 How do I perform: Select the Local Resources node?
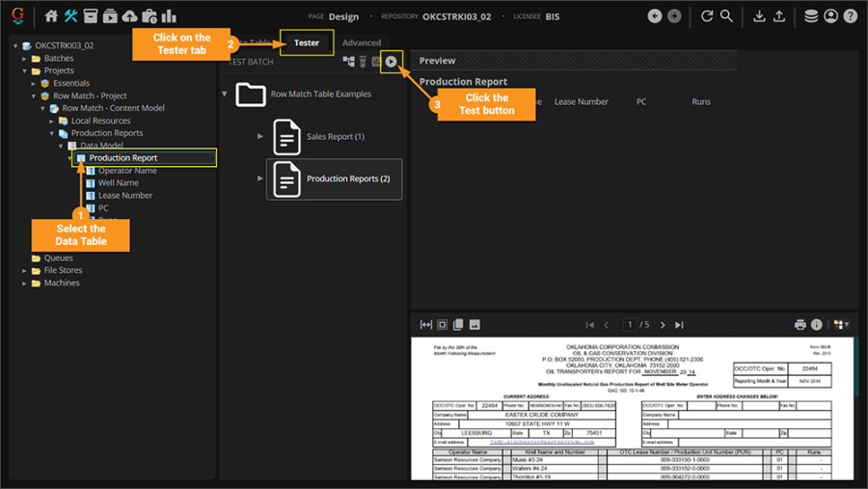(x=100, y=121)
